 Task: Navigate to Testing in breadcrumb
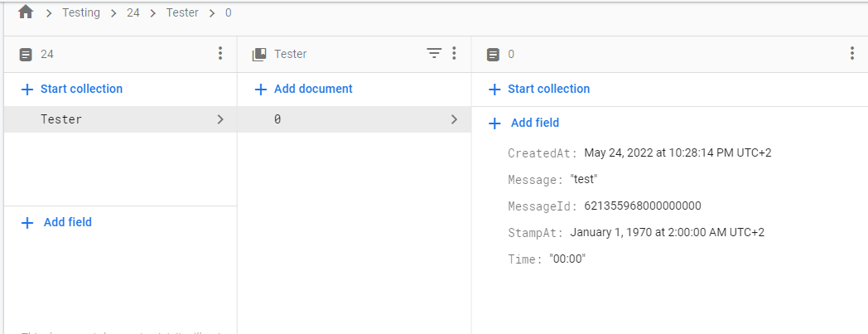(x=81, y=12)
